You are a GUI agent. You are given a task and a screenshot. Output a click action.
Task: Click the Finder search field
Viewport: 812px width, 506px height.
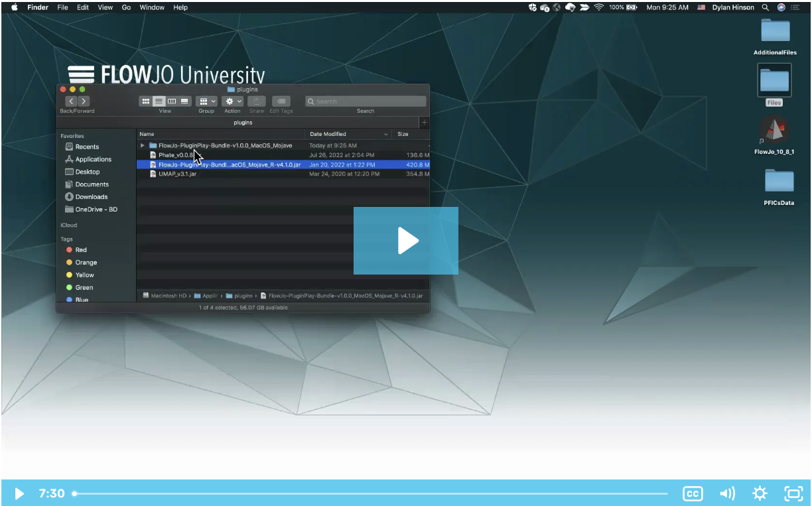point(366,101)
